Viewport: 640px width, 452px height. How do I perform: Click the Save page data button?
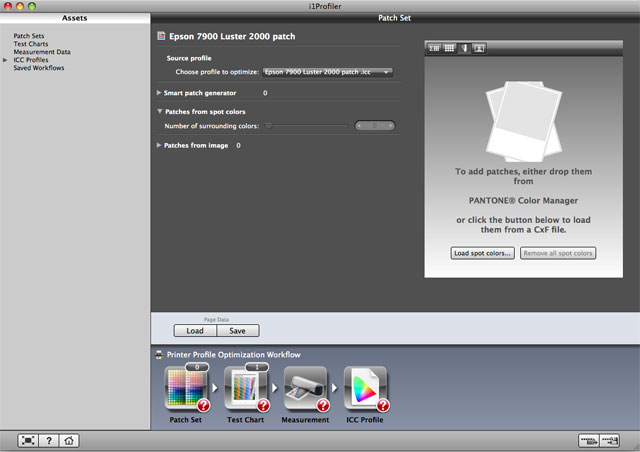coord(238,331)
